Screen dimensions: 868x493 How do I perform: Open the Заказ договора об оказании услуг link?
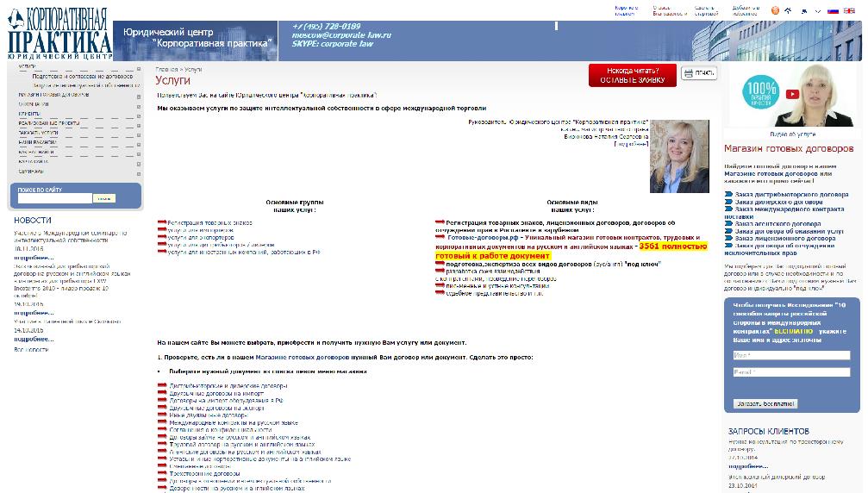click(x=790, y=231)
